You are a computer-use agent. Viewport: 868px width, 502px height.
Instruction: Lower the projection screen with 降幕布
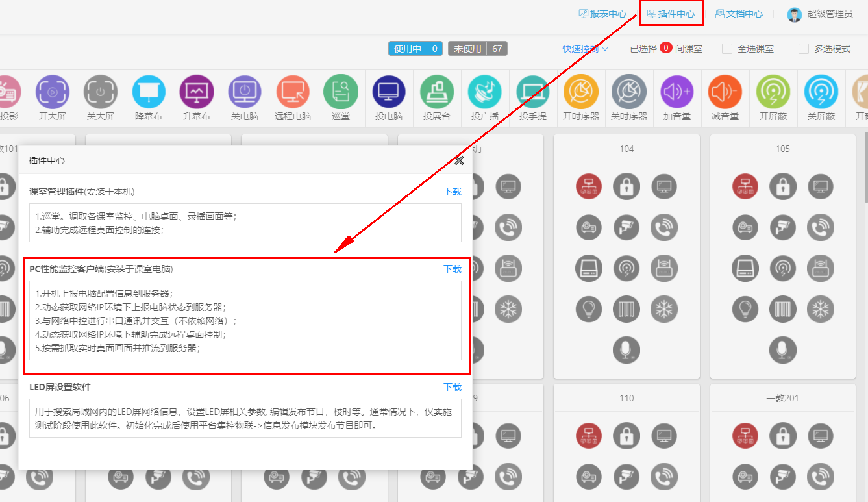tap(149, 92)
